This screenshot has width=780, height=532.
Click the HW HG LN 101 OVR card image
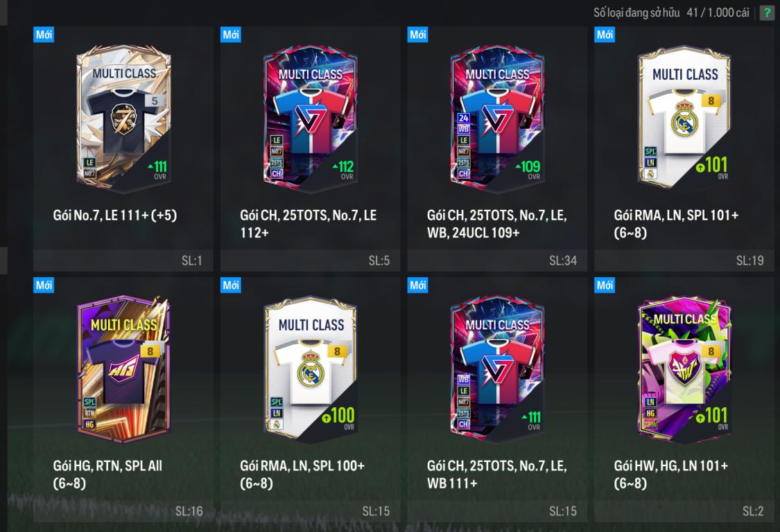(684, 370)
